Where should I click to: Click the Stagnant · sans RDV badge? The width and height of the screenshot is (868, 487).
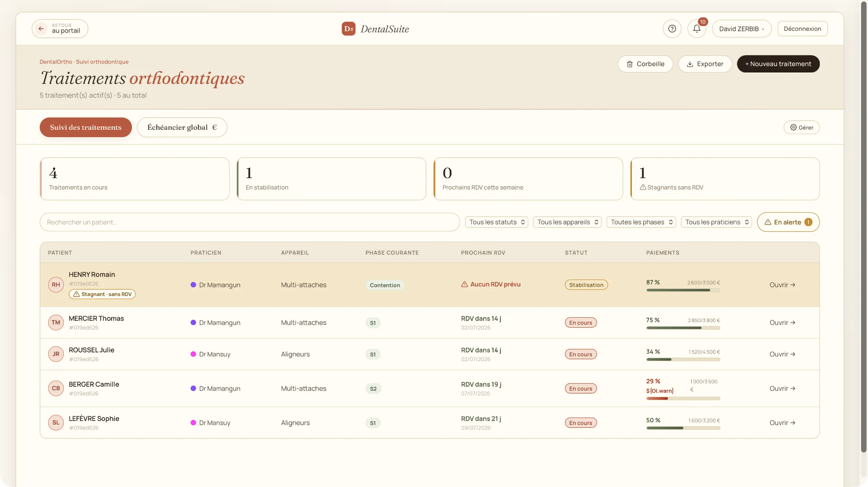tap(102, 294)
